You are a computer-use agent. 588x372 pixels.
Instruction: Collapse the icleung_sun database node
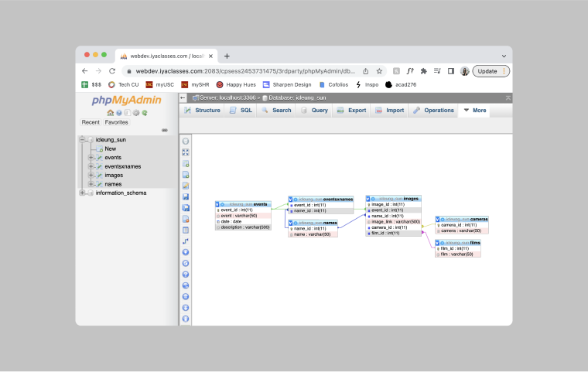click(x=82, y=140)
